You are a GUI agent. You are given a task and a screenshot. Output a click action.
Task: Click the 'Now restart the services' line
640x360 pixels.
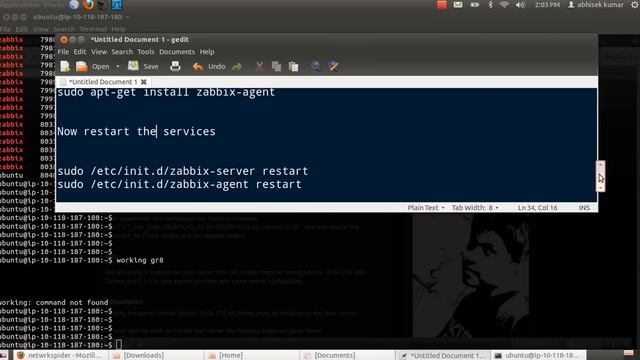136,131
